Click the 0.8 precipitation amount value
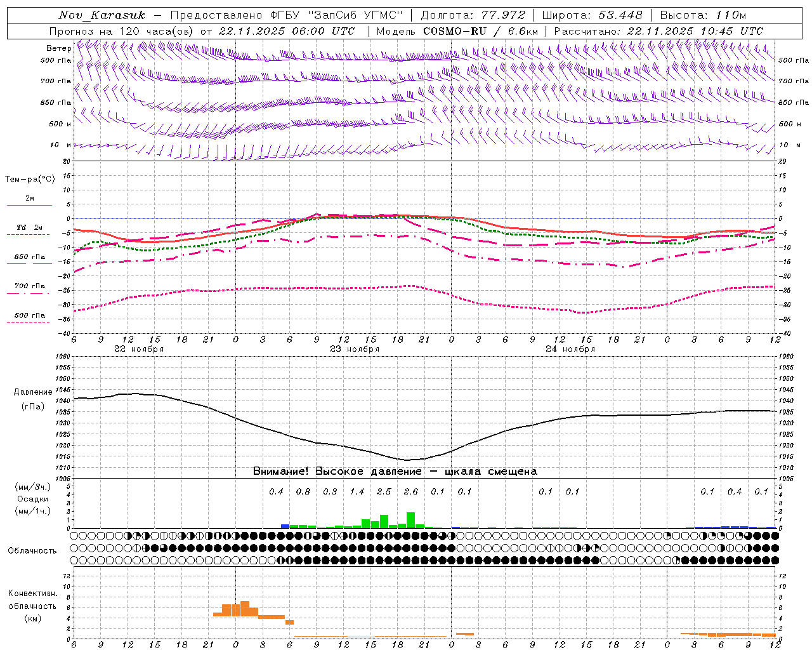The width and height of the screenshot is (812, 650). [303, 492]
